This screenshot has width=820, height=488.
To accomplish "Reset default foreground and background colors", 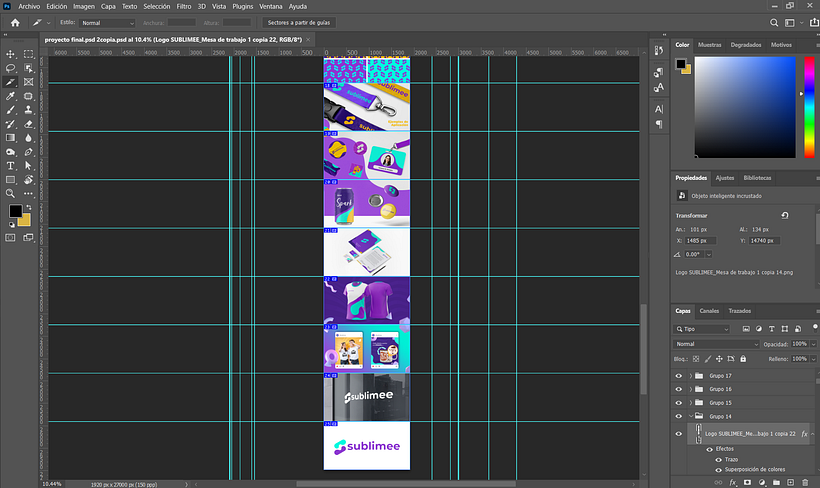I will point(12,225).
